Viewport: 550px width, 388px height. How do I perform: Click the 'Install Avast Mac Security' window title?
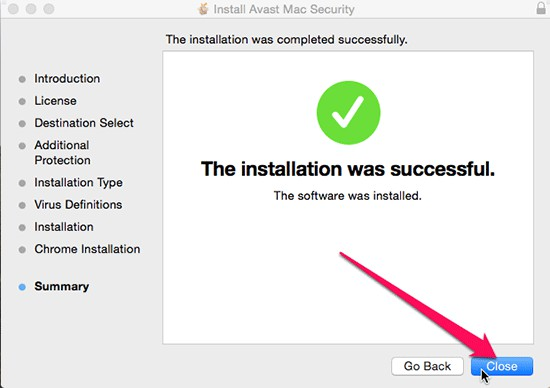(x=284, y=9)
